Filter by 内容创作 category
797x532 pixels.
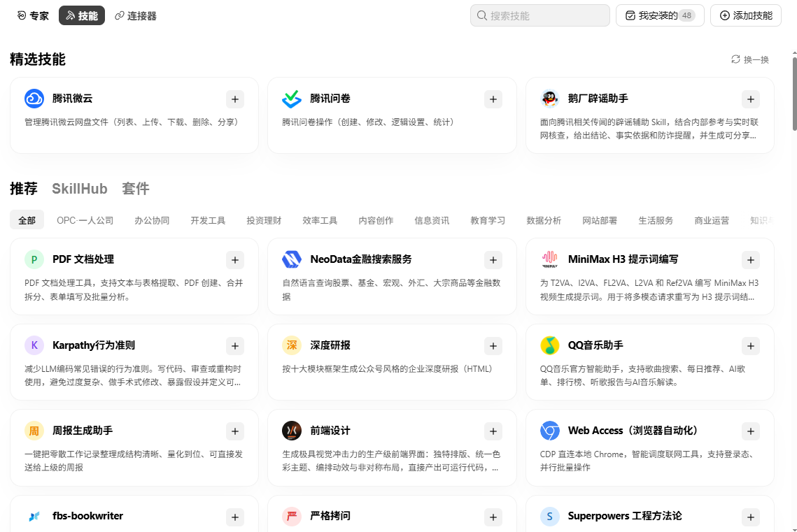tap(376, 220)
